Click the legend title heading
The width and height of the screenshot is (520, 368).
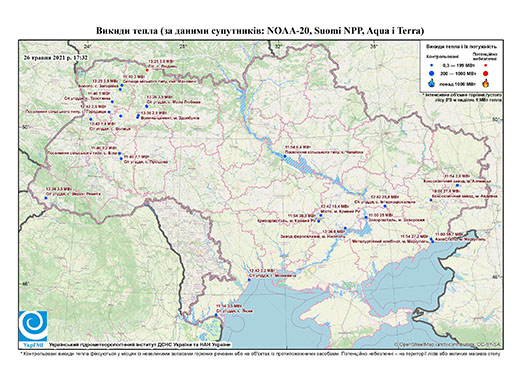pyautogui.click(x=461, y=47)
